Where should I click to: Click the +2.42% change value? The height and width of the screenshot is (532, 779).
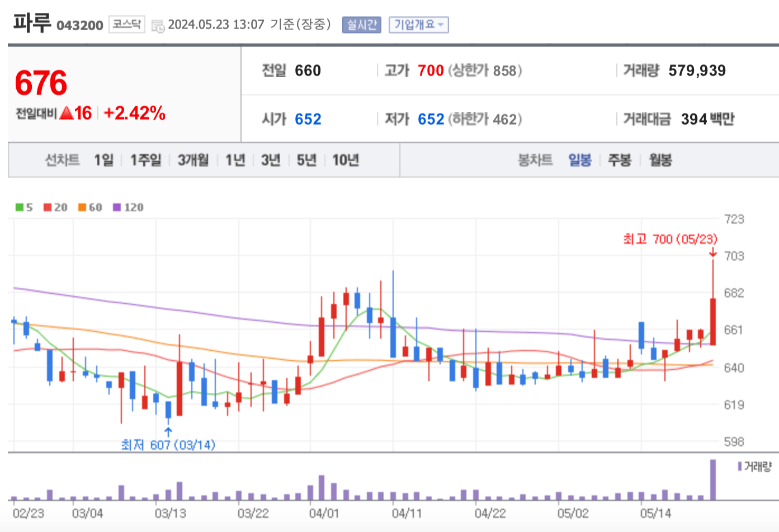point(134,113)
